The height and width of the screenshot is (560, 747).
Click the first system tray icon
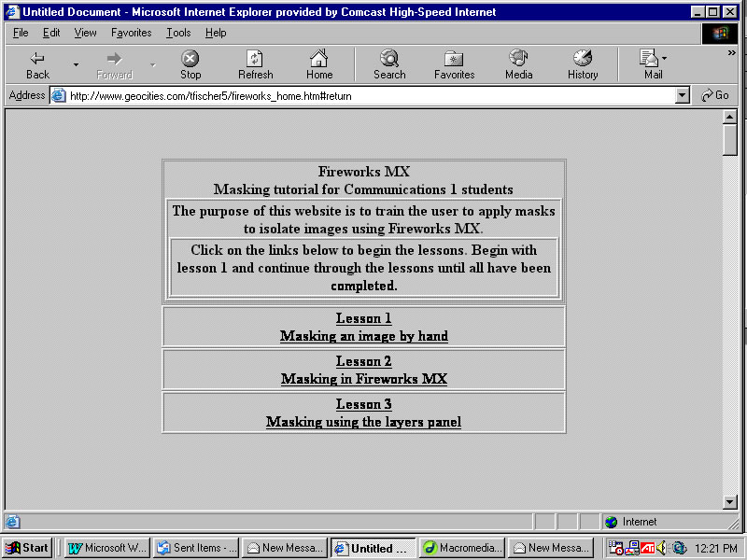pos(616,548)
